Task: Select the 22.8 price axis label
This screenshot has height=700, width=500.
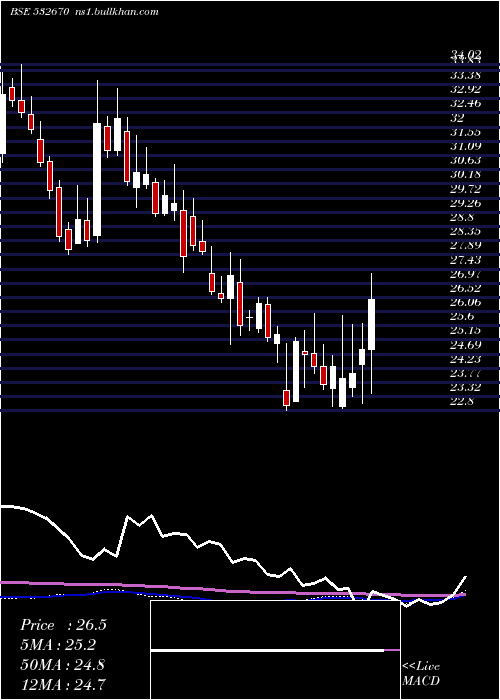Action: pyautogui.click(x=462, y=401)
